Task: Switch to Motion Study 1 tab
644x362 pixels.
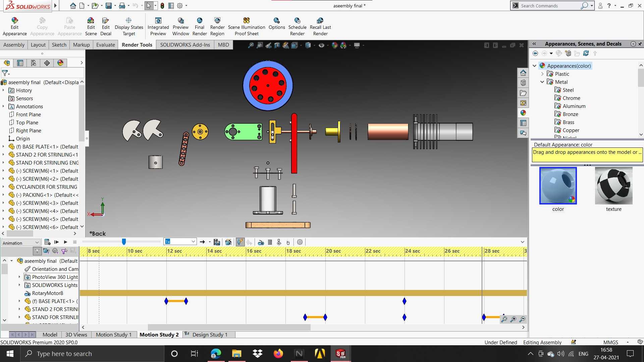Action: [114, 335]
